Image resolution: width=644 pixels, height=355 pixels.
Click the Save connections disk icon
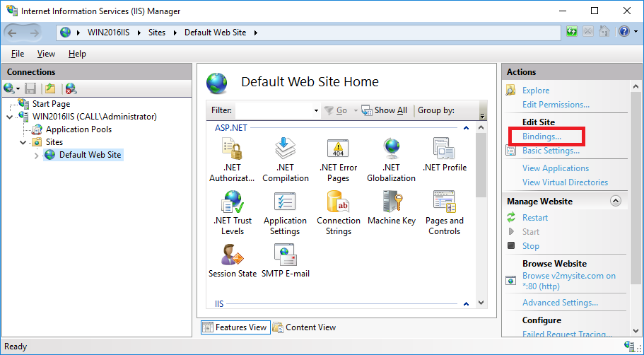click(x=30, y=88)
